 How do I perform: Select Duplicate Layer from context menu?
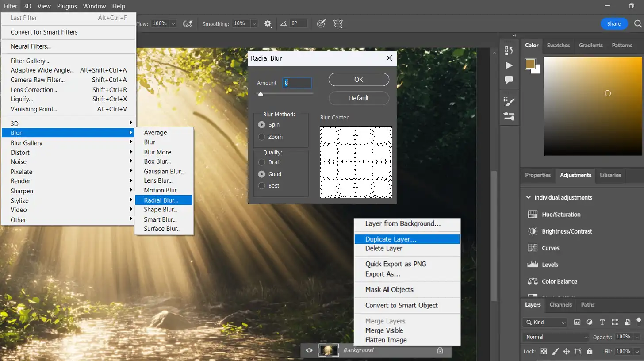coord(407,239)
